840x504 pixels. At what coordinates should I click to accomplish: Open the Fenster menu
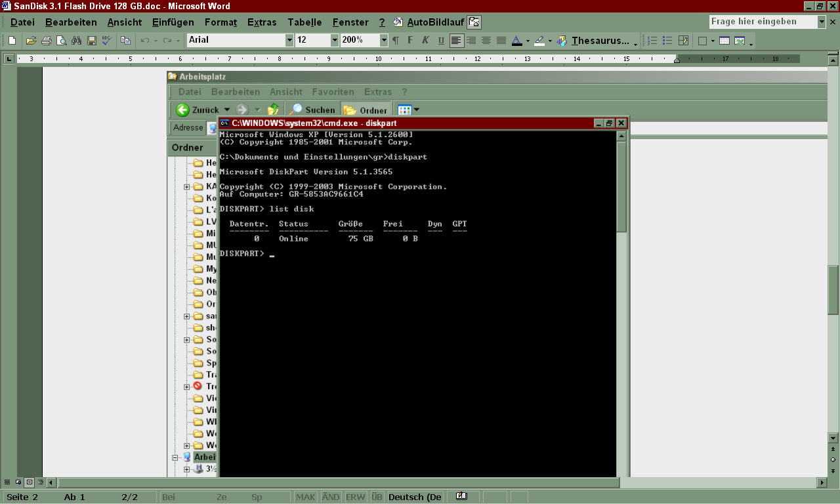click(x=350, y=22)
